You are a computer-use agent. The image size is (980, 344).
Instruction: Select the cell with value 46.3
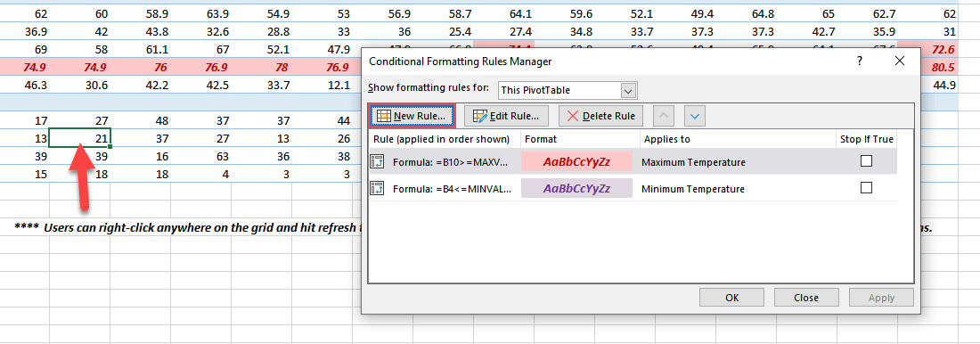(24, 85)
